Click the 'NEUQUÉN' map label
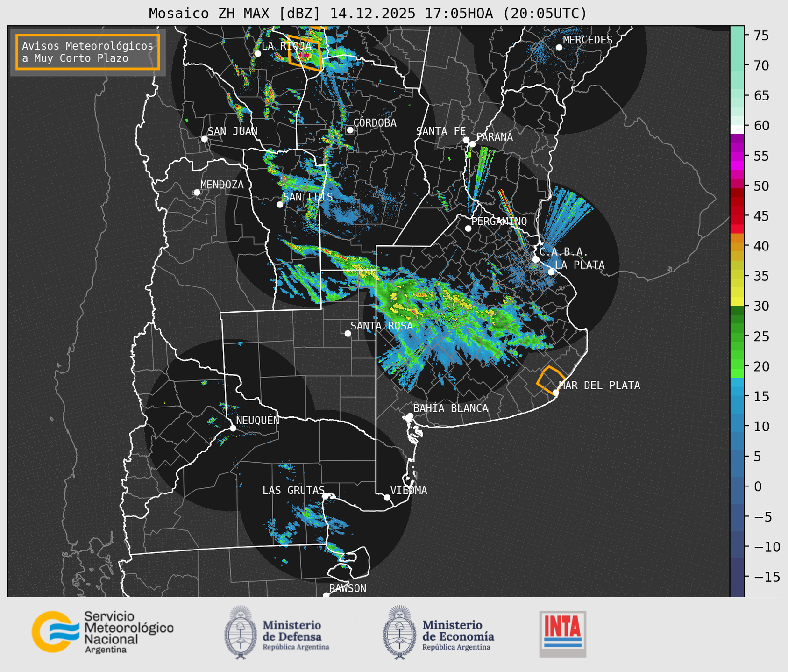 click(258, 420)
